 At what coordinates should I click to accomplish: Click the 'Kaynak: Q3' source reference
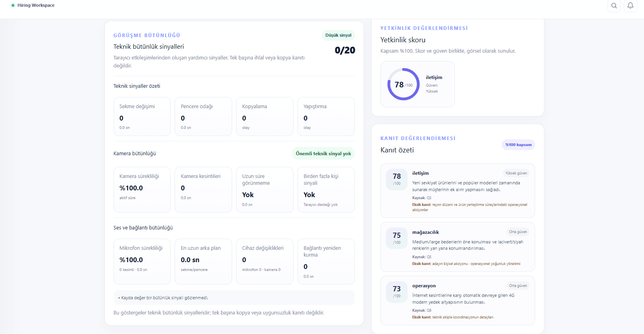[422, 198]
